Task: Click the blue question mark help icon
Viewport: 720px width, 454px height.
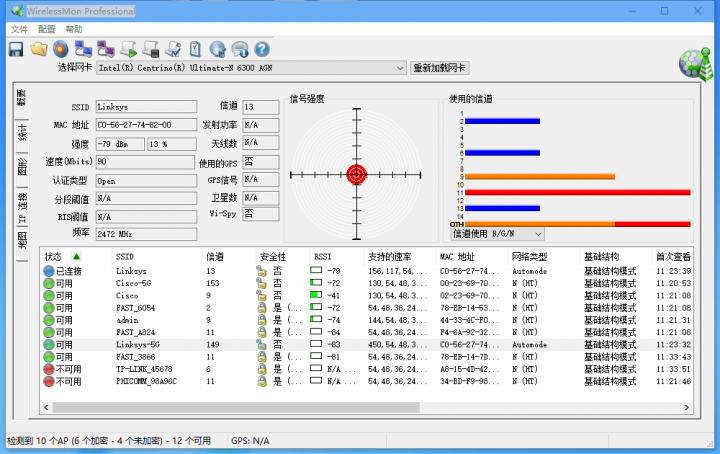Action: pos(262,49)
